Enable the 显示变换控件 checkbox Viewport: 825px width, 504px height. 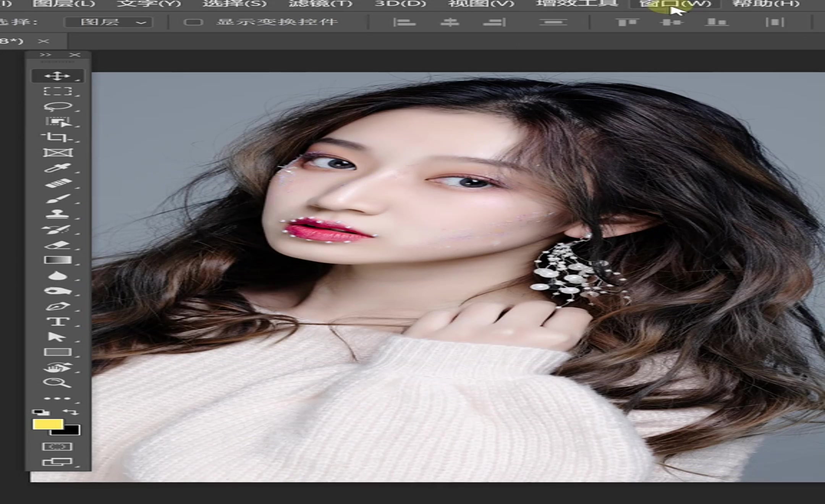193,22
